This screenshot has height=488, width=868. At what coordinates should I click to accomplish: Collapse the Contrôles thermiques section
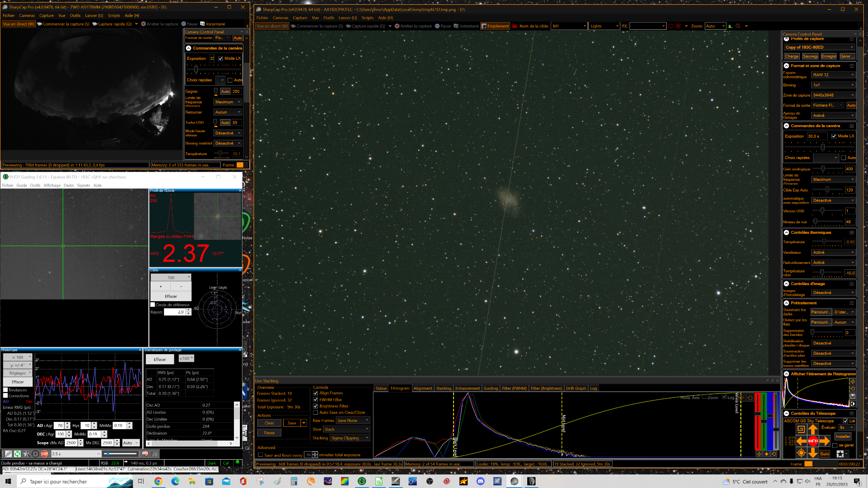786,233
